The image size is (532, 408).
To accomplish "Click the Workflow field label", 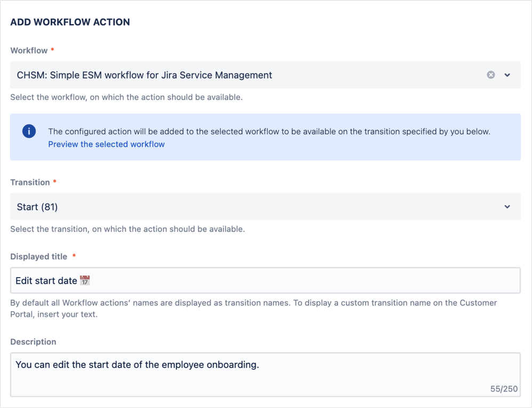I will tap(29, 51).
